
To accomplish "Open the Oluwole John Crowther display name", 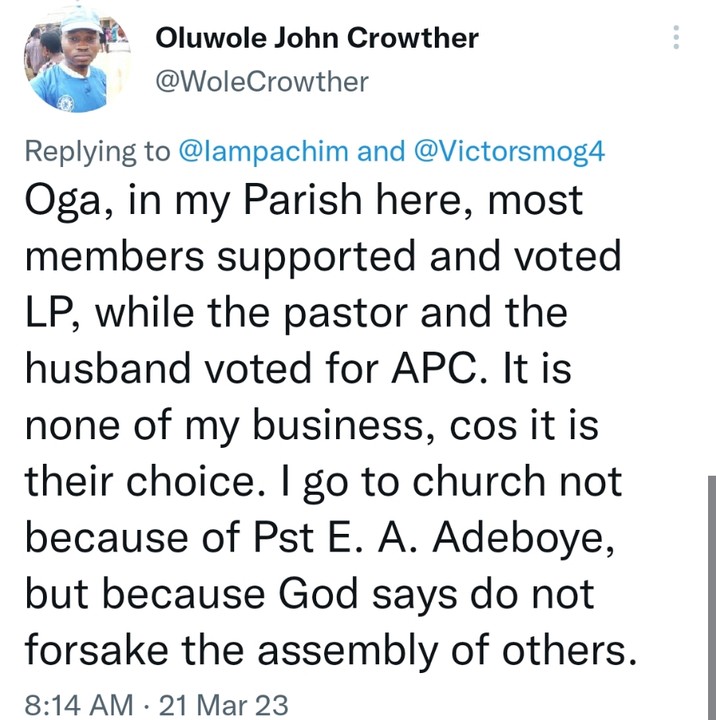I will tap(317, 39).
